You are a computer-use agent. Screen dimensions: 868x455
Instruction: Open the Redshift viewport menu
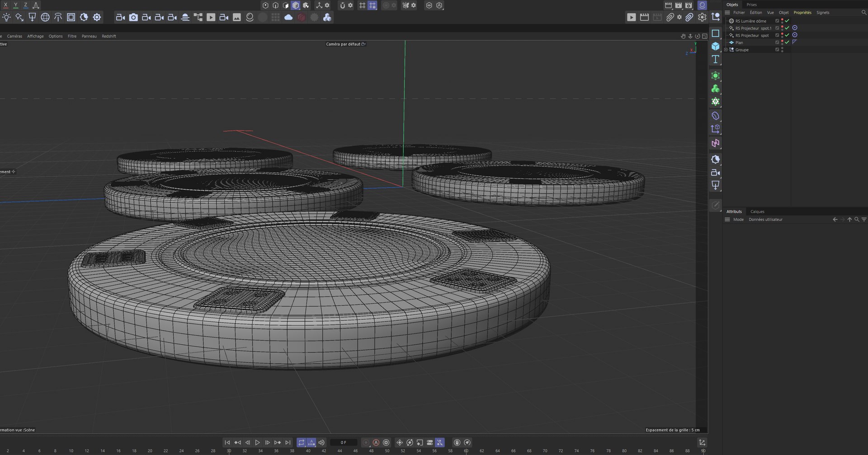[108, 36]
